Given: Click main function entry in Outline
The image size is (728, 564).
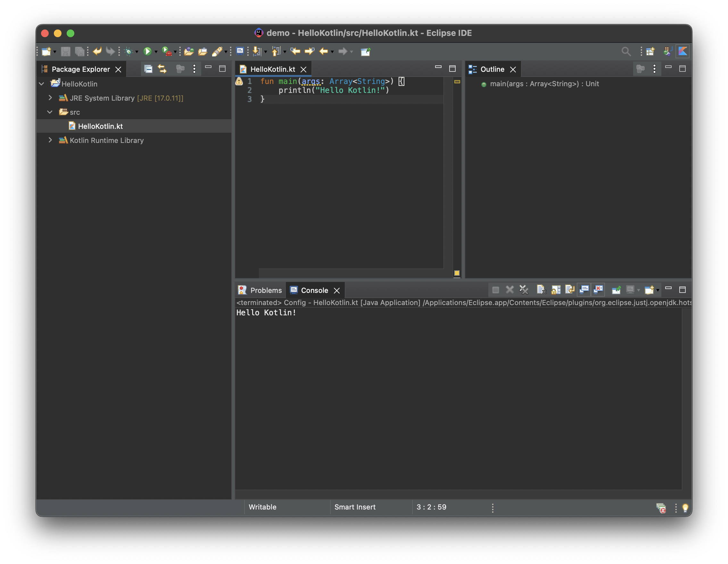Looking at the screenshot, I should [x=544, y=84].
